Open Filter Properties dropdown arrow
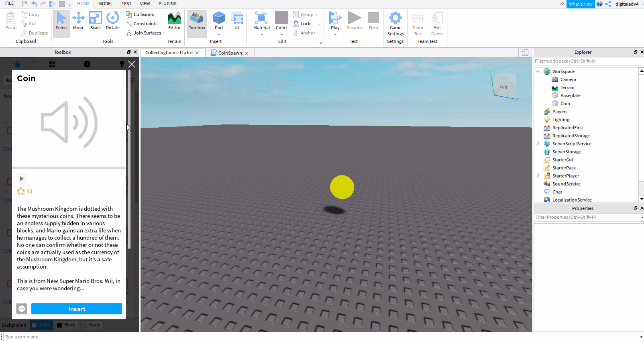The width and height of the screenshot is (644, 342). point(642,217)
